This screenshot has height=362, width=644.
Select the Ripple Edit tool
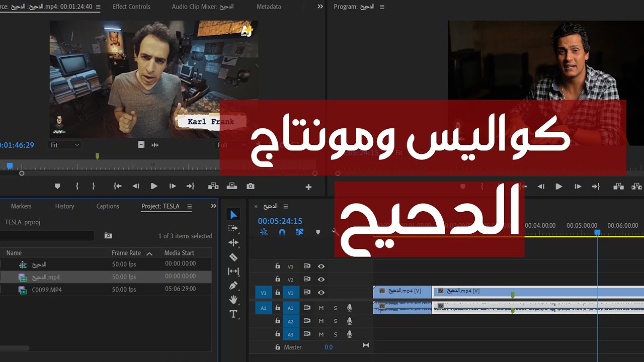pyautogui.click(x=233, y=243)
